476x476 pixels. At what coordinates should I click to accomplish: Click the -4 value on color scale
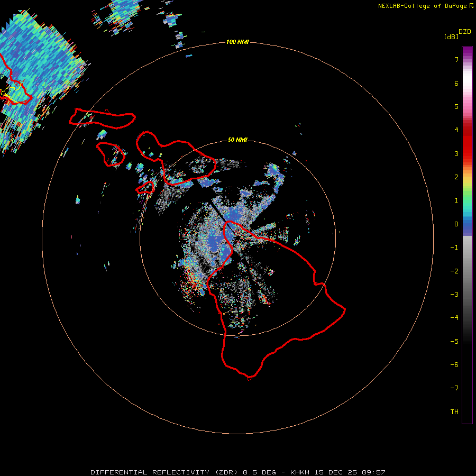(x=454, y=317)
